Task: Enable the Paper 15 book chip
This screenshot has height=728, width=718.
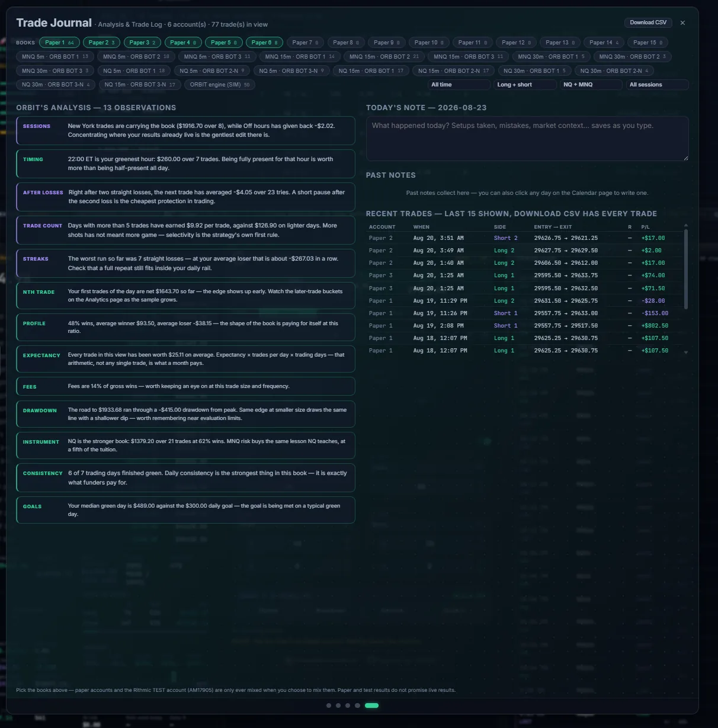Action: click(x=648, y=43)
